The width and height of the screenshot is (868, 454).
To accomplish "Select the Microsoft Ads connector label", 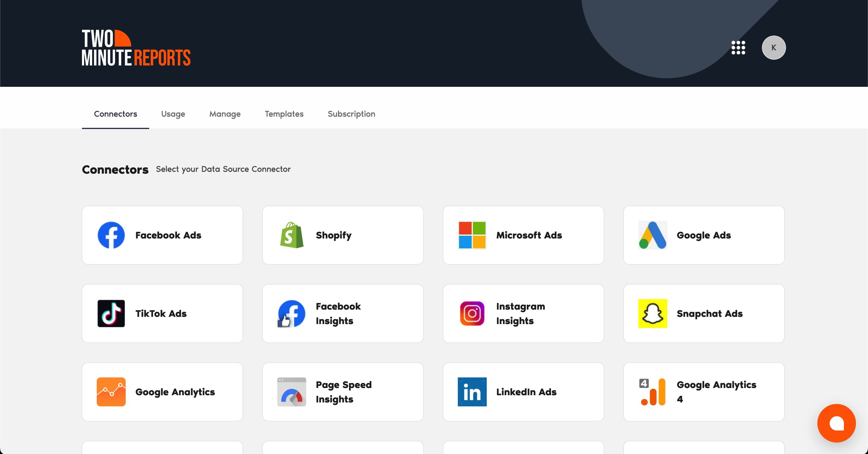I will click(x=529, y=235).
